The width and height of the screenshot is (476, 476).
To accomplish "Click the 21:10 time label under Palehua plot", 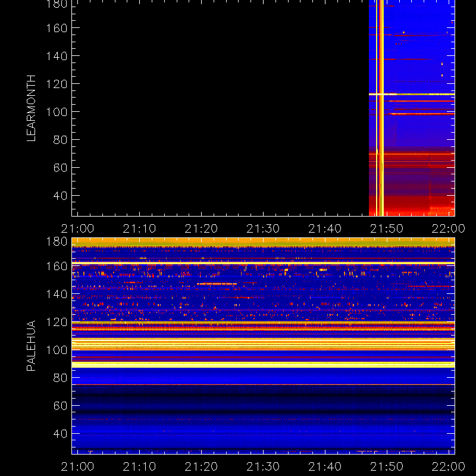I will (139, 466).
